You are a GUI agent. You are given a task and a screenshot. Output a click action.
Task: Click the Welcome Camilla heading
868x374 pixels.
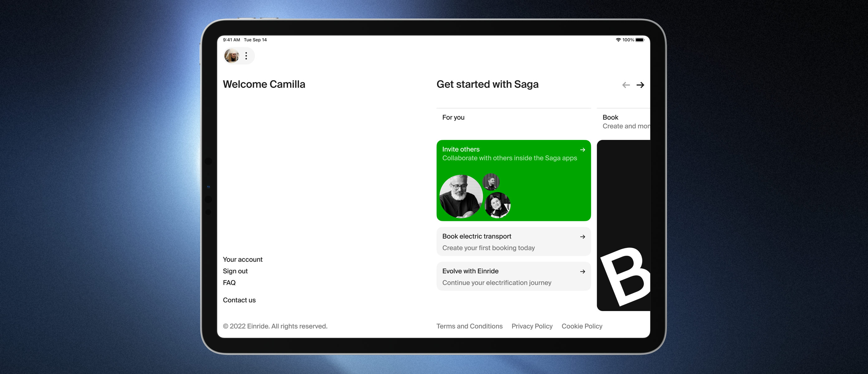pyautogui.click(x=264, y=84)
